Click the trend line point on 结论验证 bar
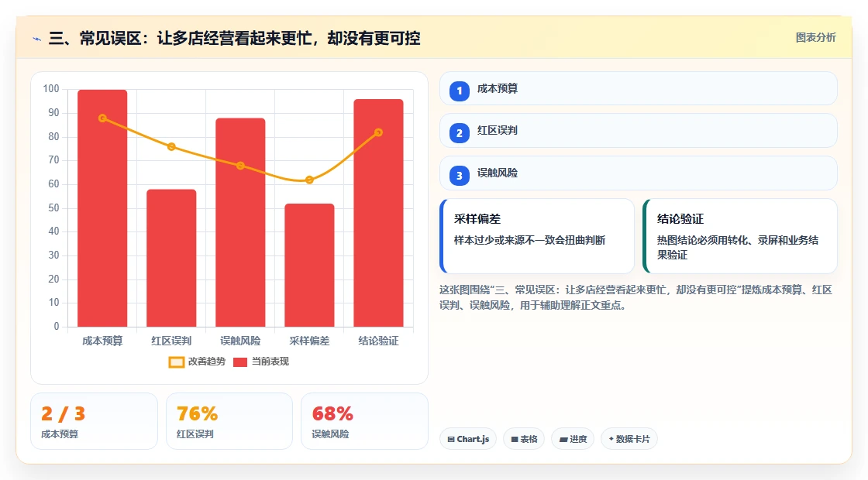This screenshot has height=480, width=868. pyautogui.click(x=379, y=132)
